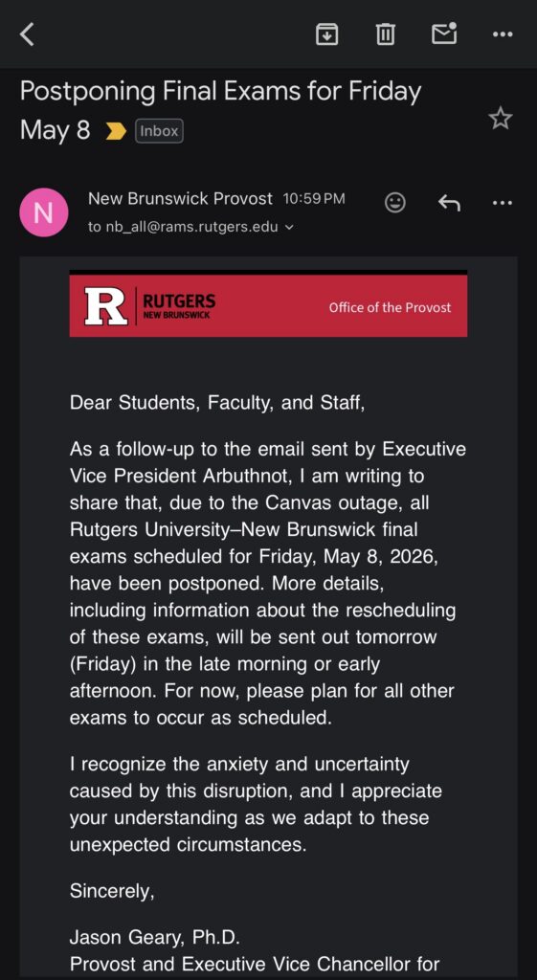The height and width of the screenshot is (980, 537).
Task: Open the top bar more options menu
Action: pyautogui.click(x=502, y=34)
